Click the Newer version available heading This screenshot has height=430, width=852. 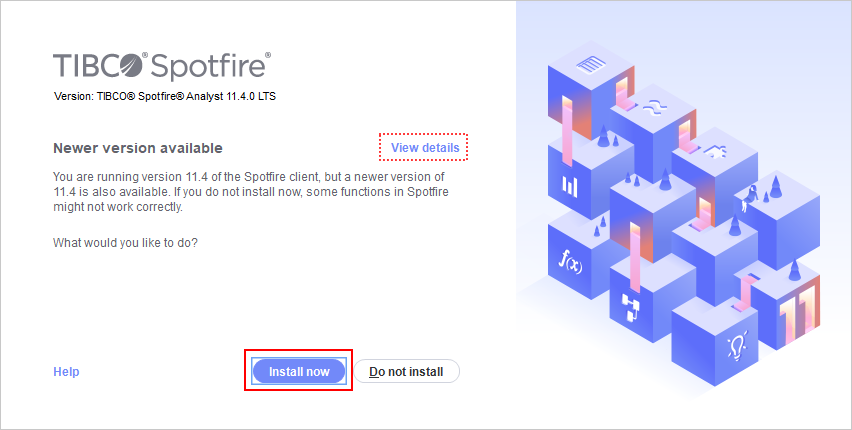138,148
